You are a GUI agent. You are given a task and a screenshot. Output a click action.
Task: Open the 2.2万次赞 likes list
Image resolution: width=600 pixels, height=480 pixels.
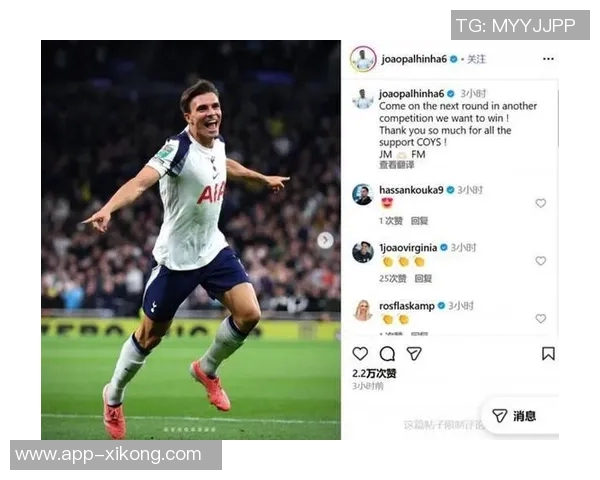[374, 374]
